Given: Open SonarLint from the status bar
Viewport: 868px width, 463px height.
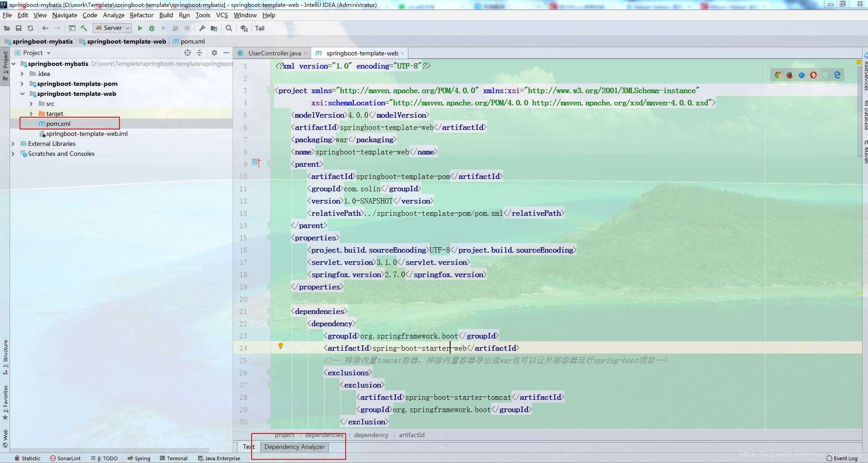Looking at the screenshot, I should point(65,458).
